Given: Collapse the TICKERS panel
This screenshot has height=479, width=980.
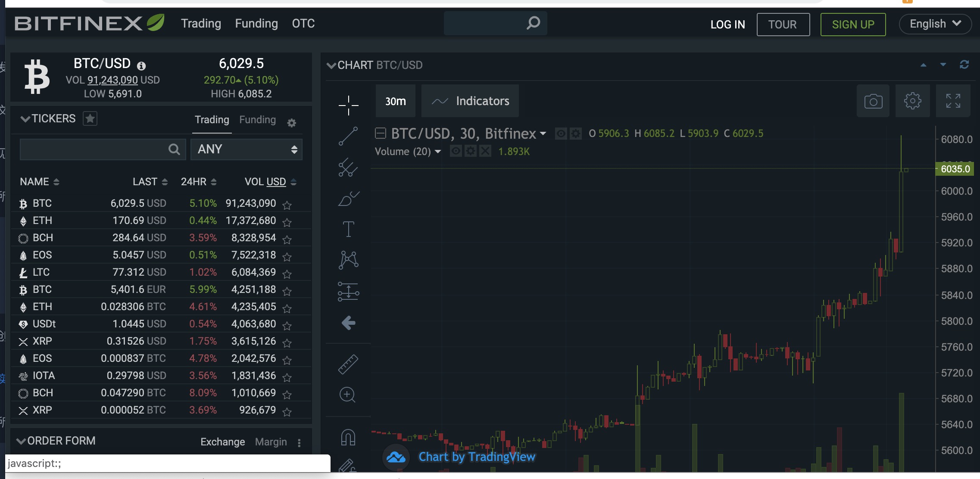Looking at the screenshot, I should click(x=25, y=119).
